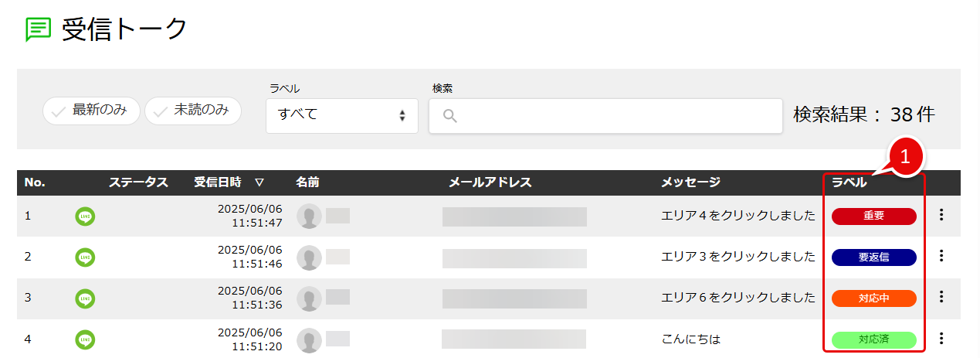Click the ラベル column header
980x358 pixels.
[849, 182]
